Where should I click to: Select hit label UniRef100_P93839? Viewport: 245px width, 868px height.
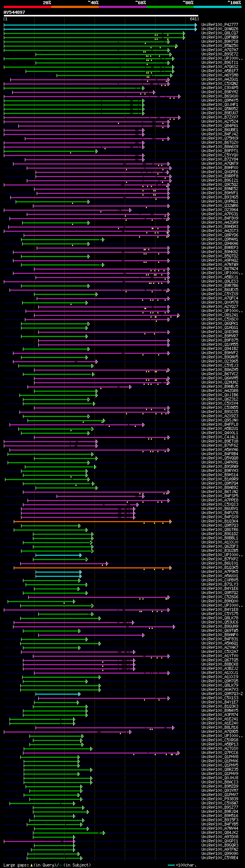click(220, 799)
